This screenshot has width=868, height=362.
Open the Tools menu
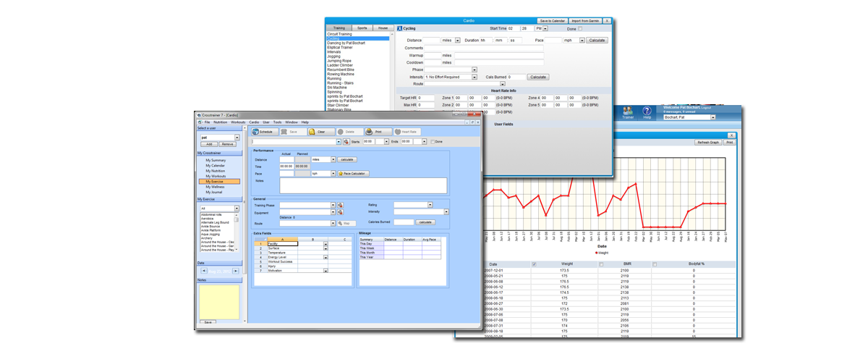point(277,122)
